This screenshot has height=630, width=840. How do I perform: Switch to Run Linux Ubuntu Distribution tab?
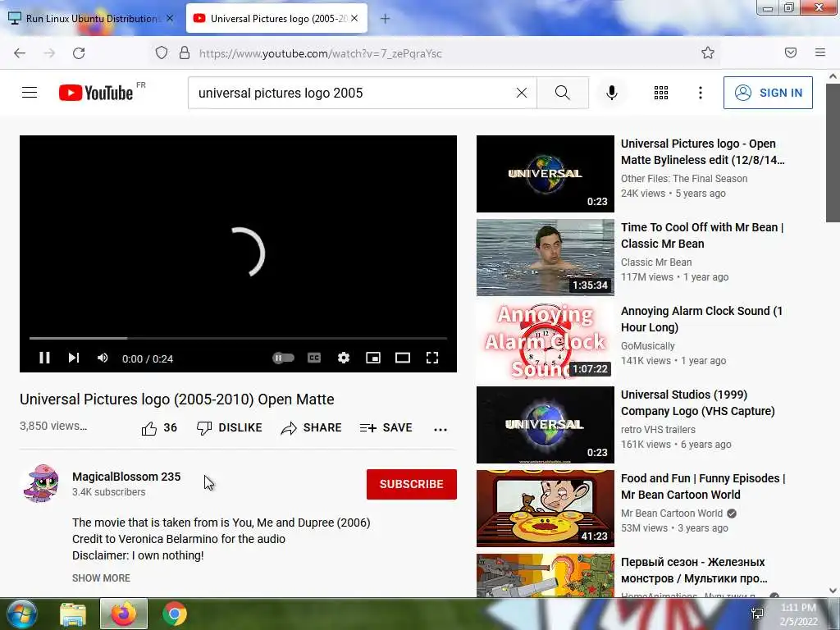click(91, 19)
